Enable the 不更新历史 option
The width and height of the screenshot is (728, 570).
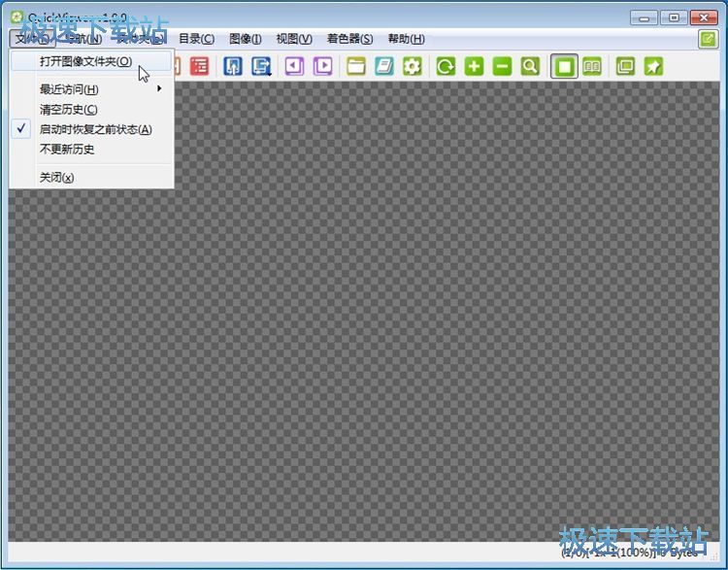[x=91, y=150]
